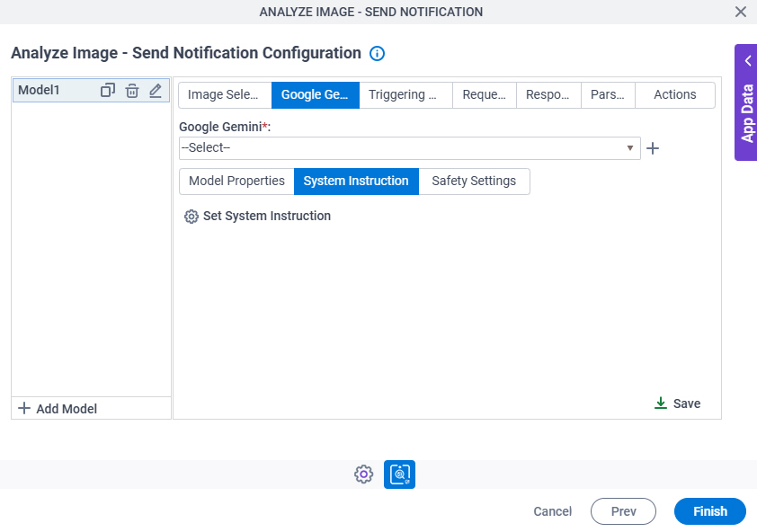Open the Request tab
The width and height of the screenshot is (757, 532).
click(x=485, y=95)
